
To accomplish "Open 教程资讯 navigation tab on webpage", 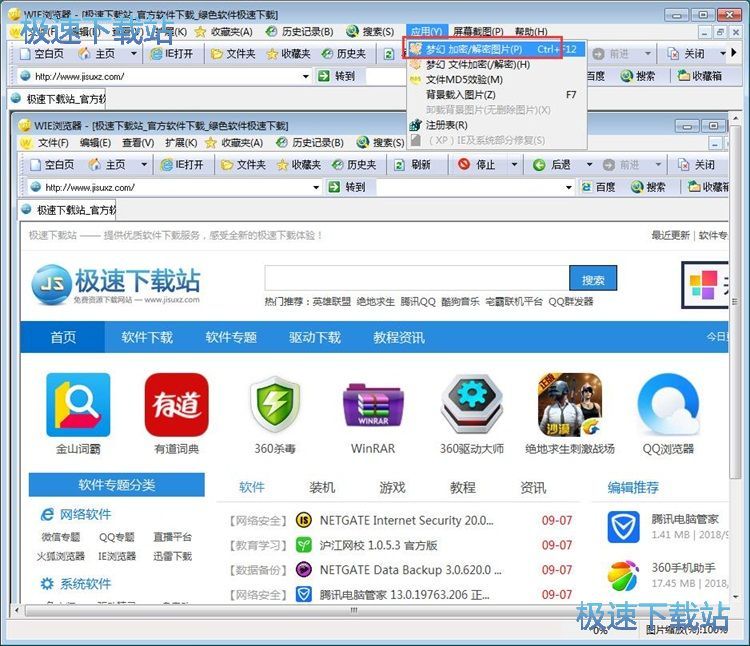I will (399, 337).
